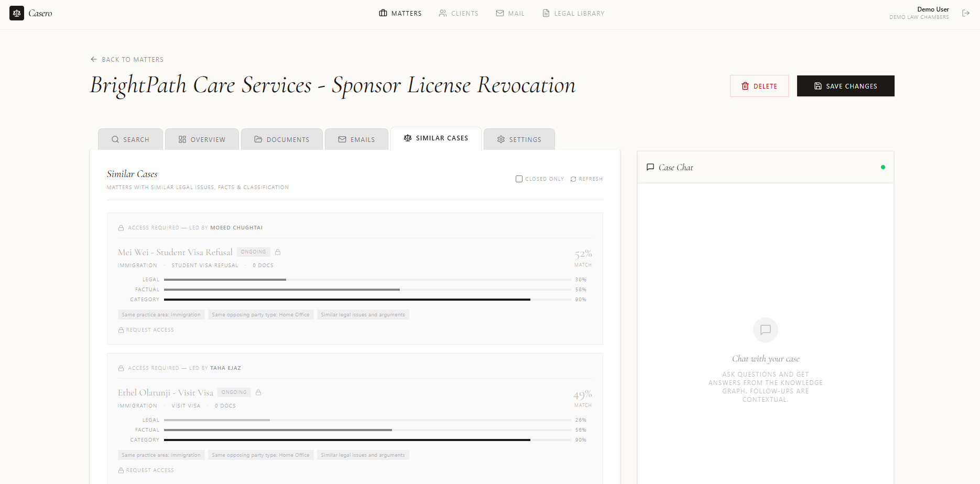Switch to the Search tab
This screenshot has height=484, width=980.
coord(130,139)
